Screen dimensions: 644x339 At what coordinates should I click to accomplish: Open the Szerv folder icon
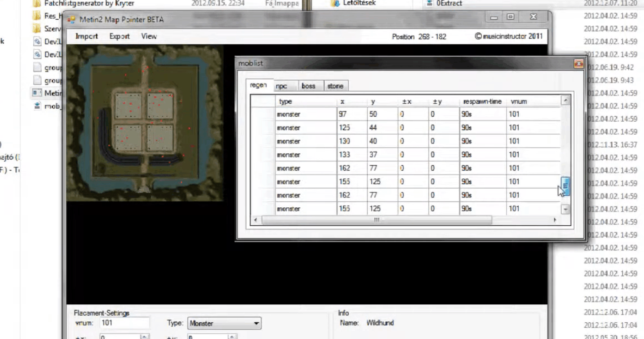(x=37, y=29)
